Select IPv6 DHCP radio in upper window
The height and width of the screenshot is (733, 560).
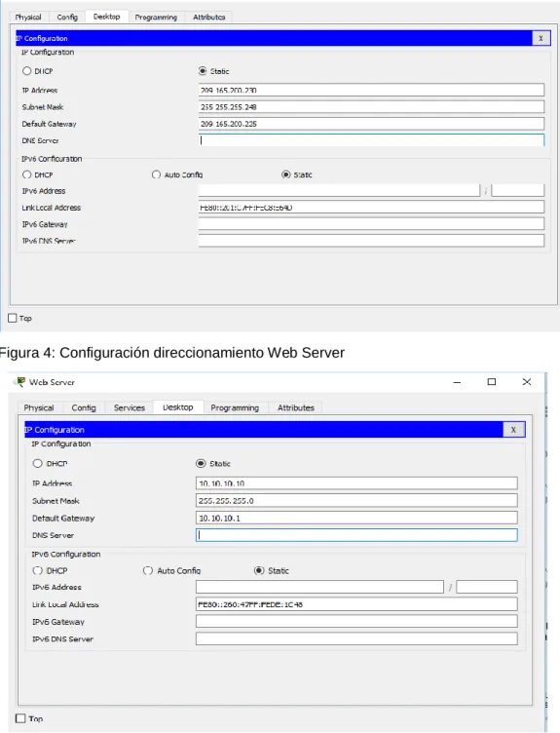coord(27,174)
